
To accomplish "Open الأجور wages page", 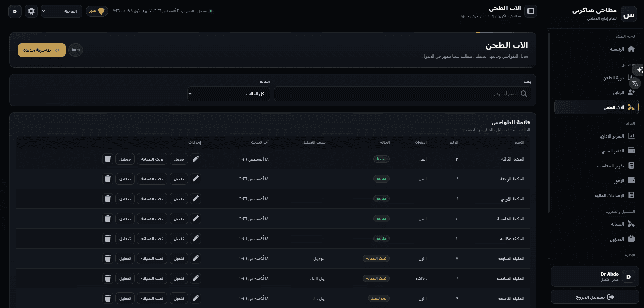I will pyautogui.click(x=596, y=180).
